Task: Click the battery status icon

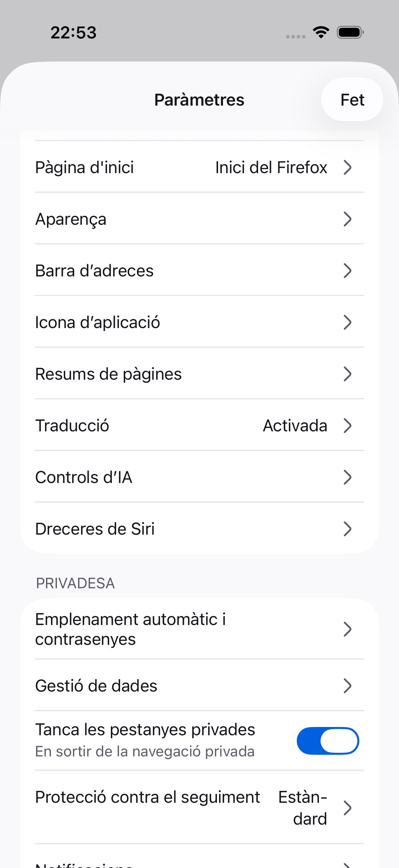Action: [350, 32]
